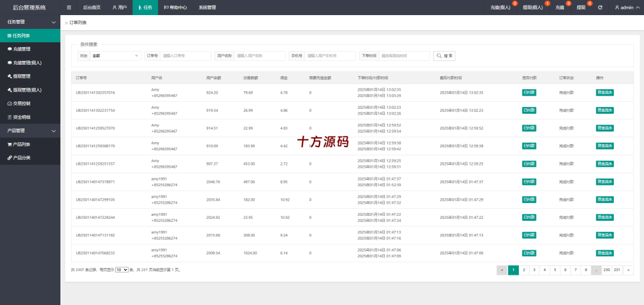The height and width of the screenshot is (305, 644).
Task: Open the 充值 notification in top bar
Action: pyautogui.click(x=560, y=8)
